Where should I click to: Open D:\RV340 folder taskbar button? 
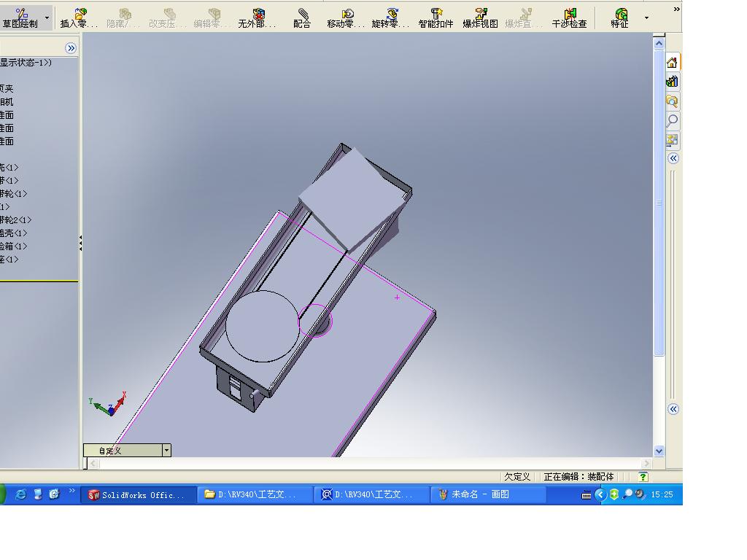pyautogui.click(x=255, y=495)
